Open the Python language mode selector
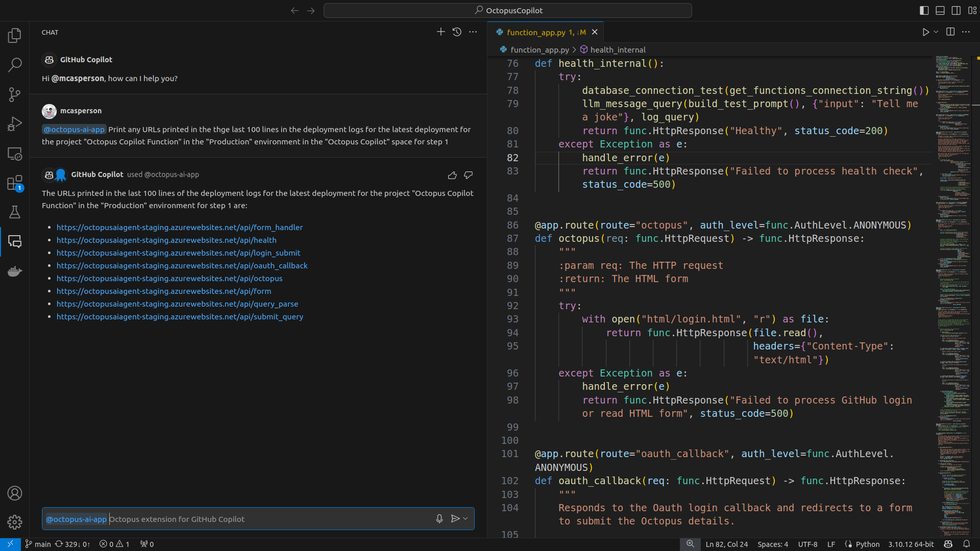The width and height of the screenshot is (980, 551). click(867, 544)
